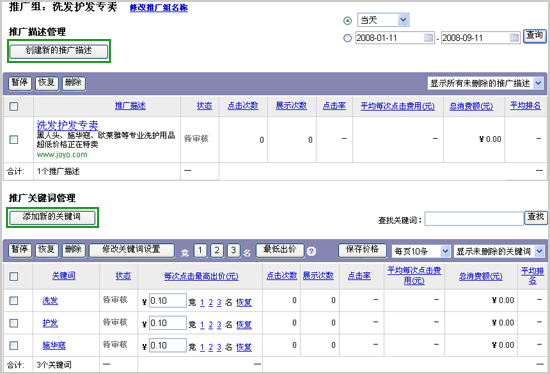Open the 洗发护发专卖 ad title link
Viewport: 550px width, 374px height.
67,125
